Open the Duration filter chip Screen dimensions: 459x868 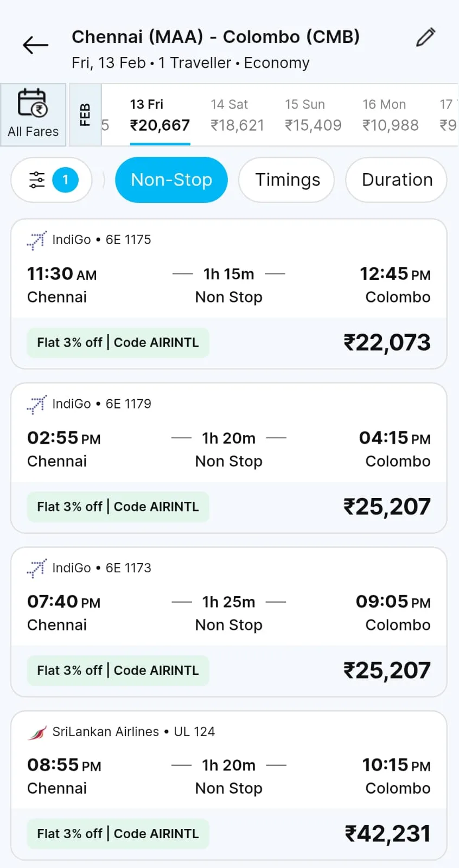[x=397, y=180]
